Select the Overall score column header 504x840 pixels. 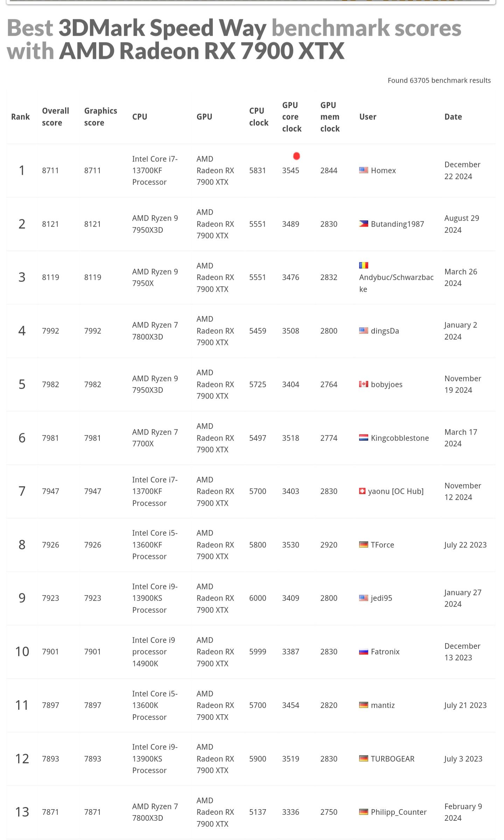(55, 117)
